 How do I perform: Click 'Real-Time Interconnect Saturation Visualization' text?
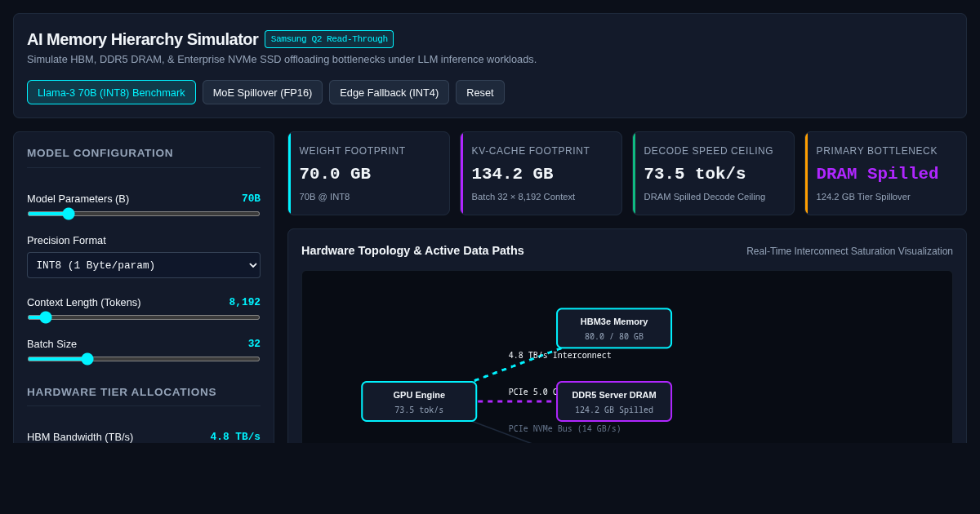coord(849,251)
